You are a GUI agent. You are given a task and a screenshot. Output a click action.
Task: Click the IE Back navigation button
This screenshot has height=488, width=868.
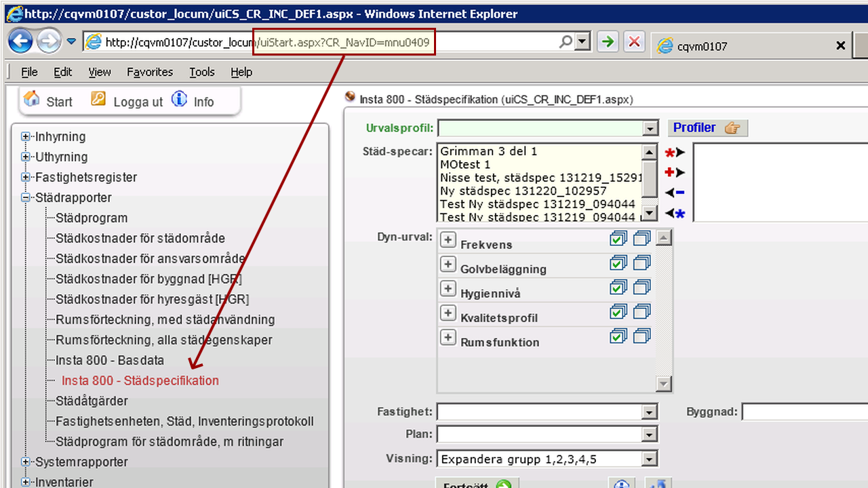(x=20, y=42)
